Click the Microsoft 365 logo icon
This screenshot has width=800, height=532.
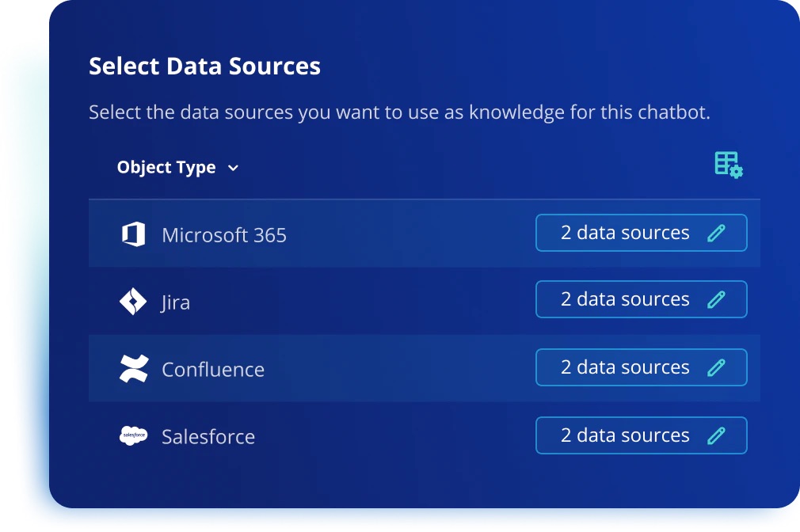coord(133,234)
